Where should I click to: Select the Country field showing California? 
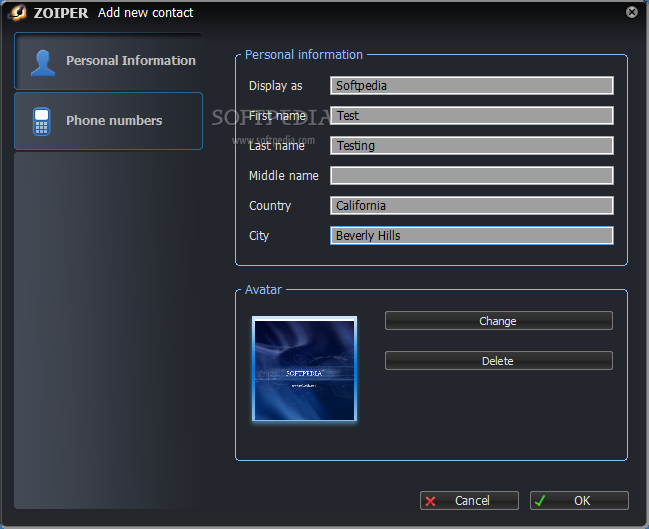(x=471, y=206)
